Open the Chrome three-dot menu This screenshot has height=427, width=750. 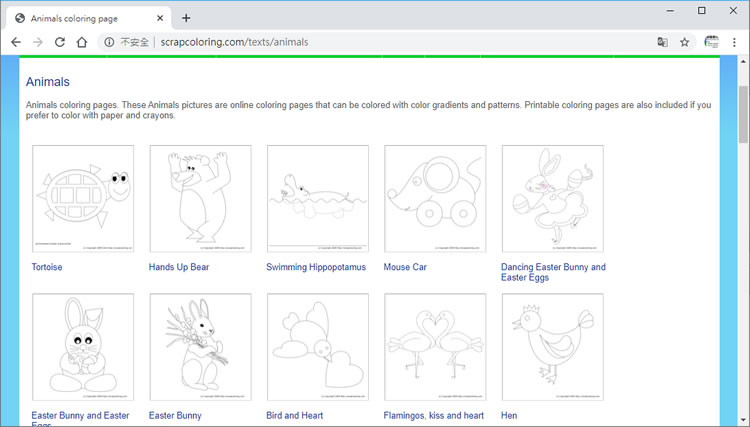734,42
